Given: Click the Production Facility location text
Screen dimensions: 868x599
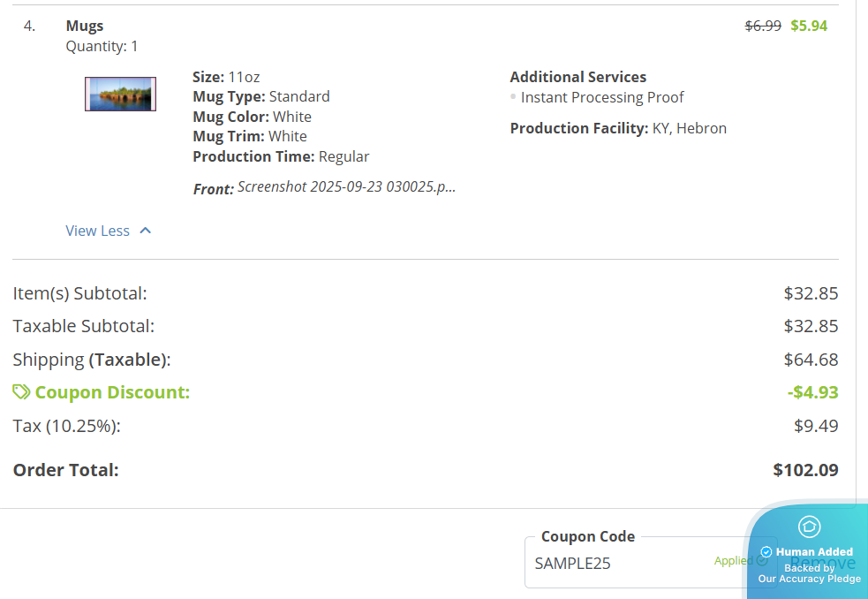Looking at the screenshot, I should point(689,128).
